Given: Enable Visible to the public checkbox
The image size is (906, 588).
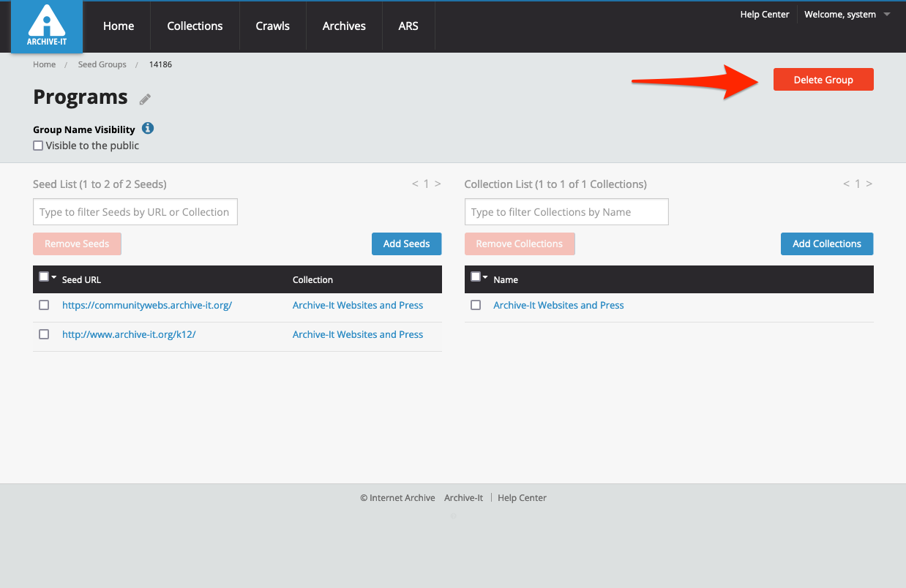Looking at the screenshot, I should tap(38, 146).
